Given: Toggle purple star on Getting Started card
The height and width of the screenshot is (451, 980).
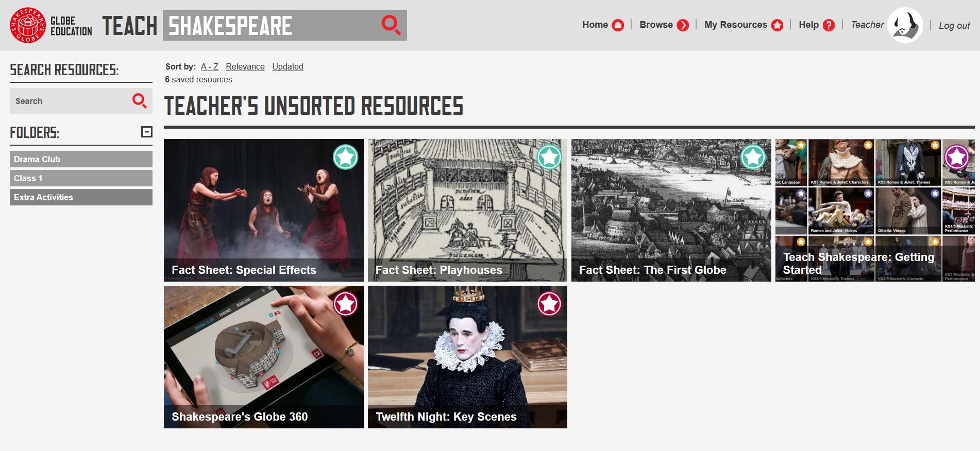Looking at the screenshot, I should [x=957, y=157].
